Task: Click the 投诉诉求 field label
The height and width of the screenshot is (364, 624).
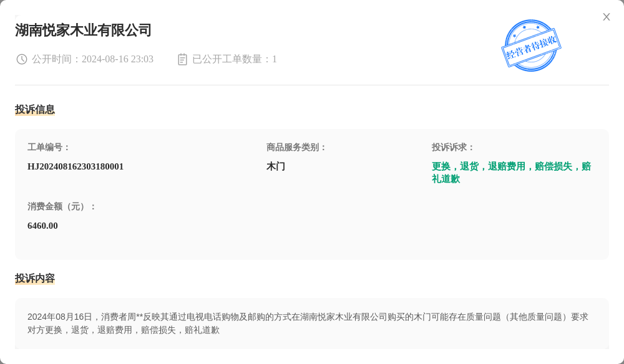Action: click(453, 147)
